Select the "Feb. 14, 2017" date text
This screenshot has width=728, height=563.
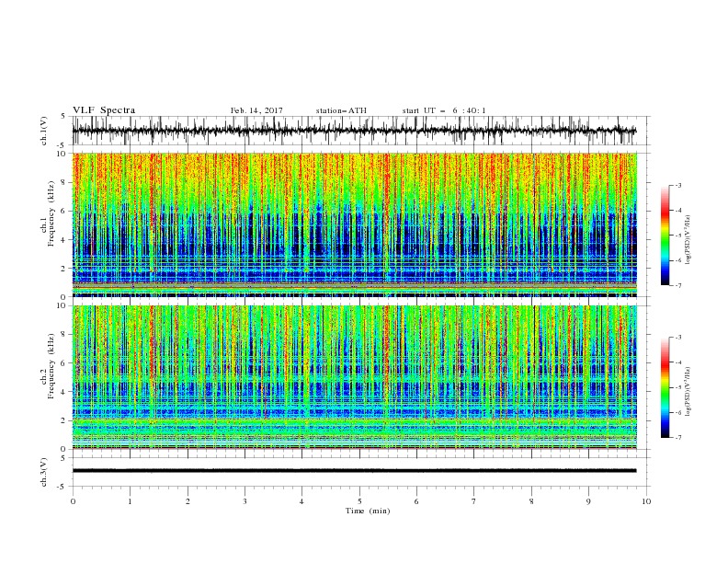256,110
